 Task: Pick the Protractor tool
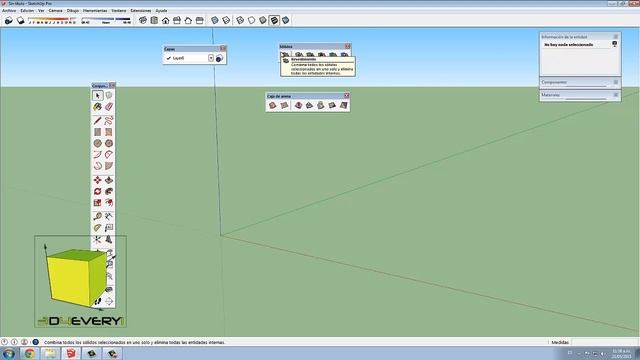click(x=97, y=228)
